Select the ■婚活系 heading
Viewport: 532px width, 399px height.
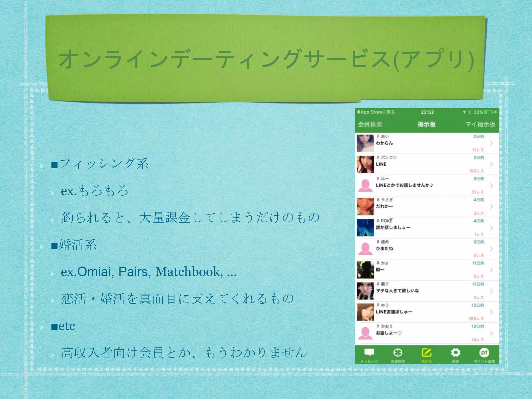click(x=74, y=245)
